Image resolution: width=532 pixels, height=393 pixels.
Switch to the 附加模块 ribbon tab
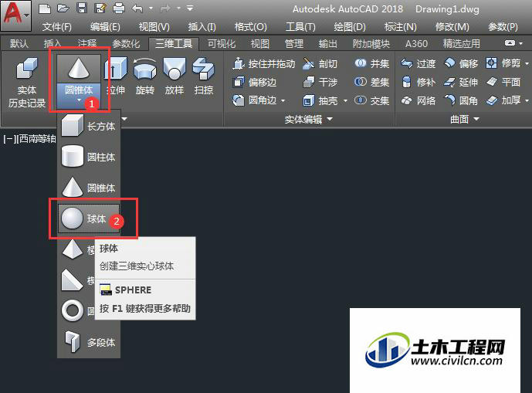(371, 43)
